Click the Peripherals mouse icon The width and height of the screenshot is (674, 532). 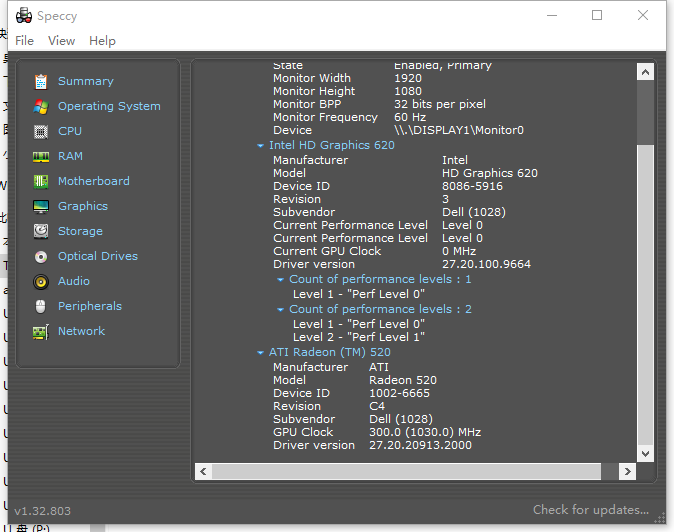tap(41, 306)
